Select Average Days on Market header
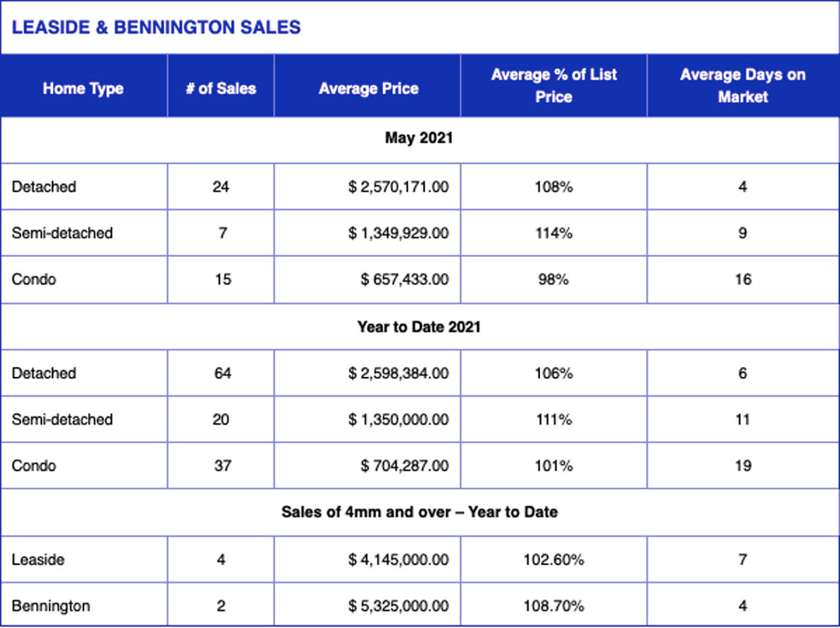The height and width of the screenshot is (628, 840). pos(743,85)
